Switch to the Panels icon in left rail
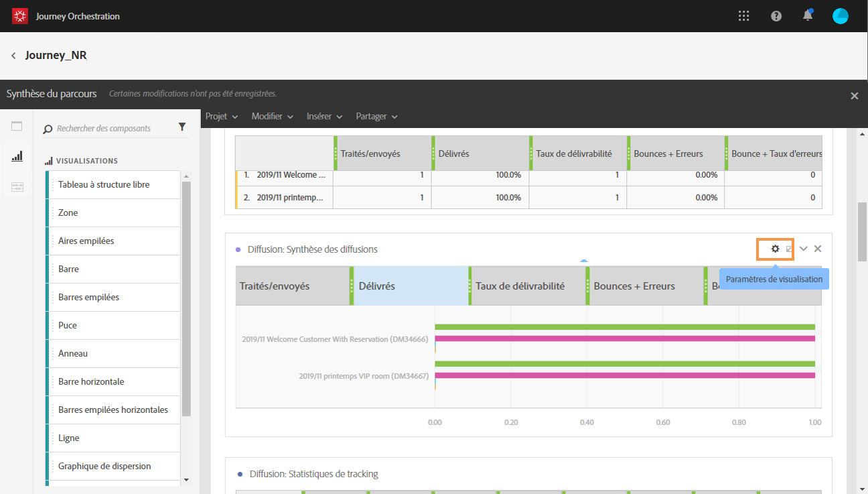This screenshot has height=494, width=868. pyautogui.click(x=17, y=126)
